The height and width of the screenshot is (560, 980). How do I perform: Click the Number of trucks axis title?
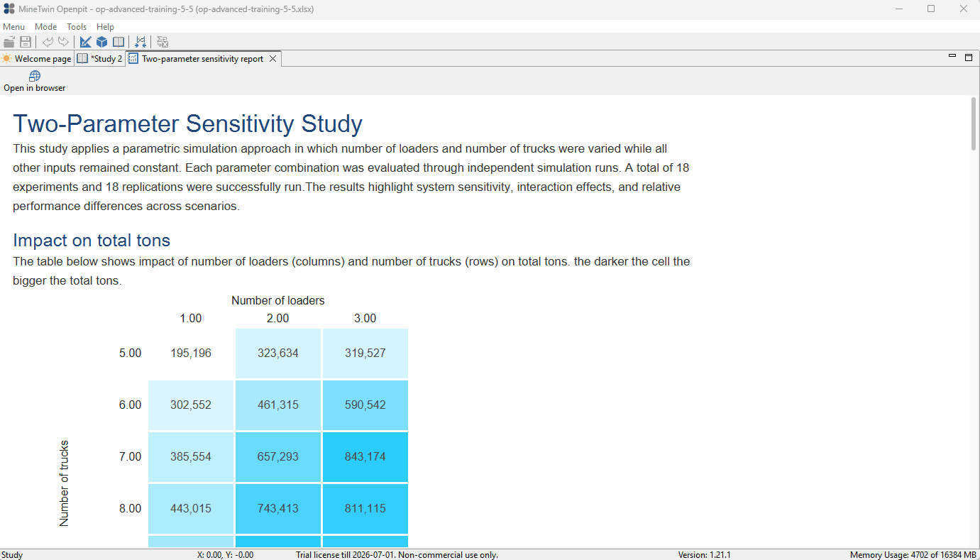(x=65, y=483)
